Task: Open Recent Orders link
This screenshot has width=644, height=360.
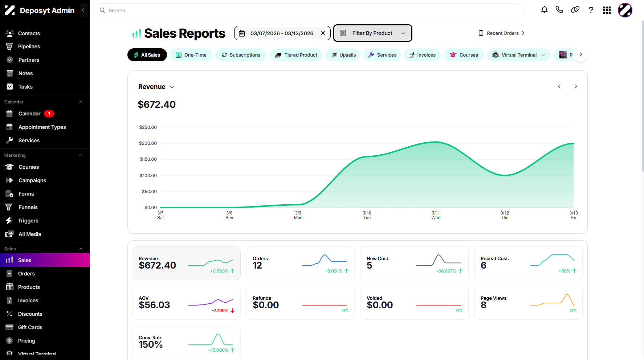Action: (502, 33)
